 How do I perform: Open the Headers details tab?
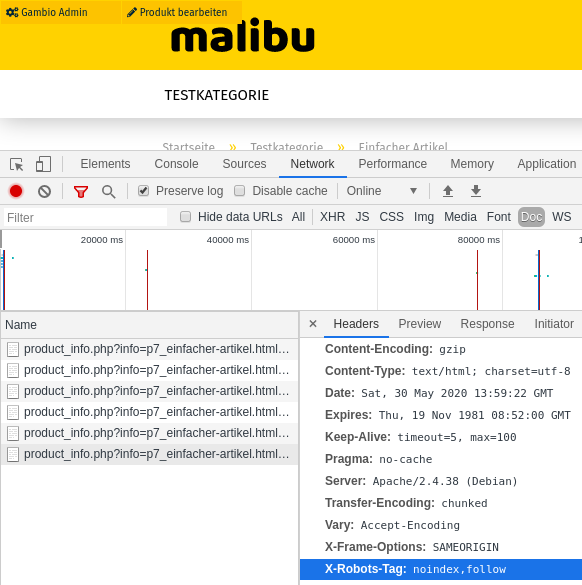click(356, 324)
